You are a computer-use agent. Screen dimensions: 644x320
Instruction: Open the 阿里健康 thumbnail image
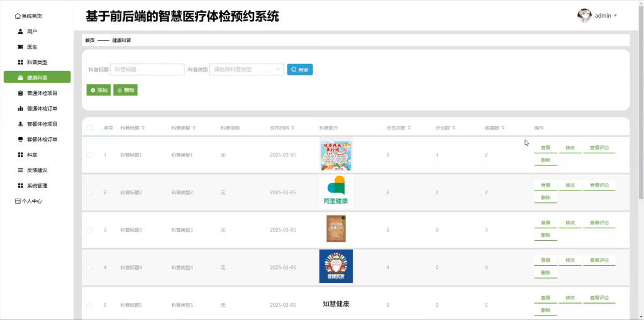336,192
